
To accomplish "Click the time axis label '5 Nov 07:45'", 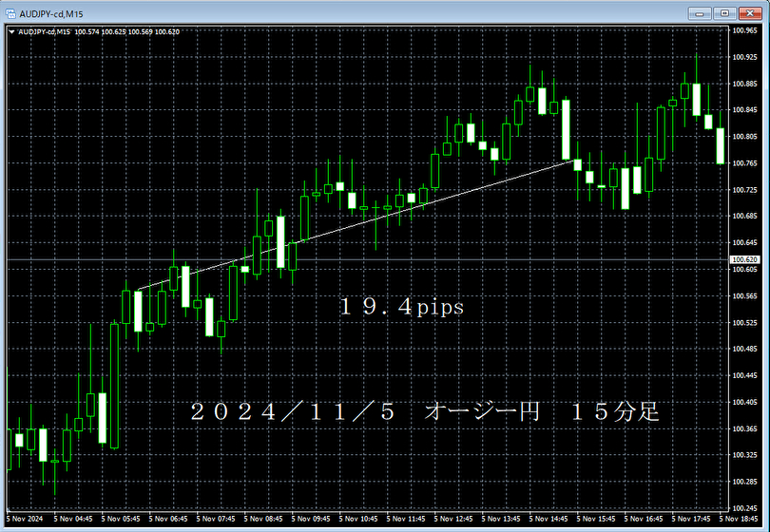I will tap(216, 519).
